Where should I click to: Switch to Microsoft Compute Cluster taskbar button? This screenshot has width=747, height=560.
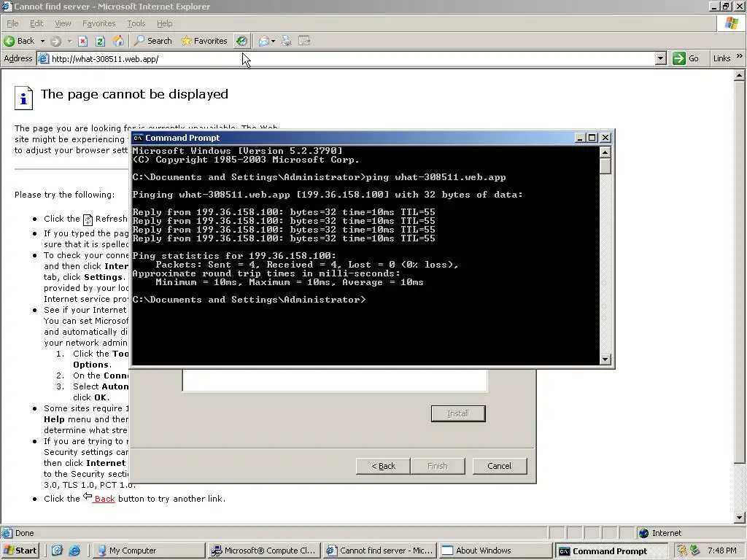tap(264, 551)
